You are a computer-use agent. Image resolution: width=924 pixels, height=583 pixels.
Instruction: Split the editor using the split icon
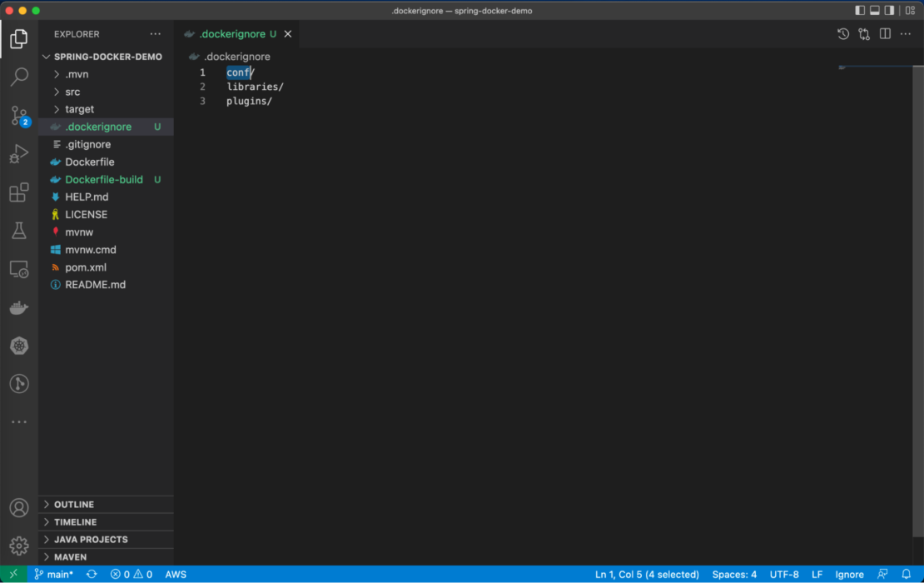pos(885,34)
